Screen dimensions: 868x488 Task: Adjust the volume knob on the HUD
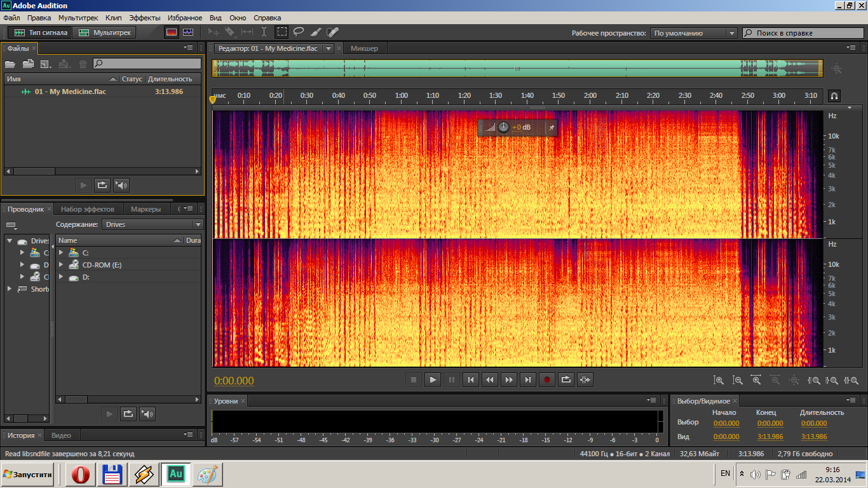pyautogui.click(x=503, y=127)
